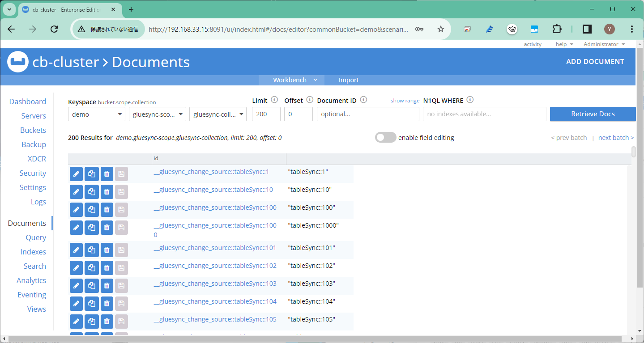Viewport: 644px width, 343px height.
Task: Open browser Extensions puzzle icon
Action: (x=556, y=29)
